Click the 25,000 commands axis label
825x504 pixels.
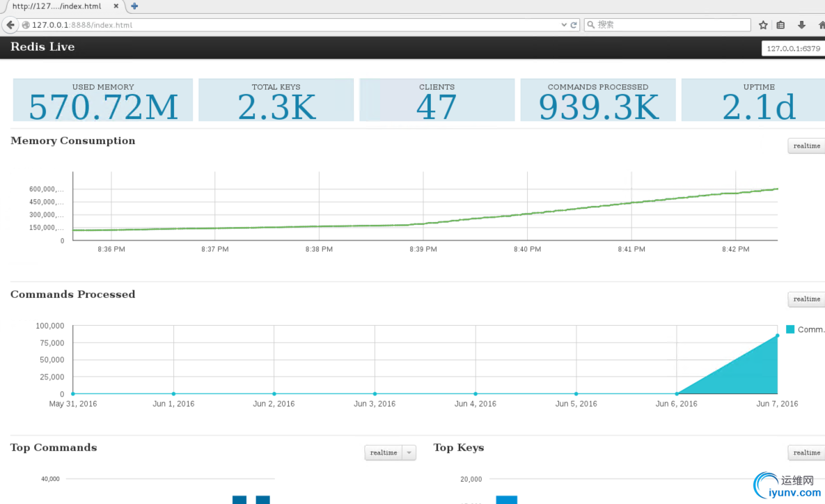[x=52, y=377]
